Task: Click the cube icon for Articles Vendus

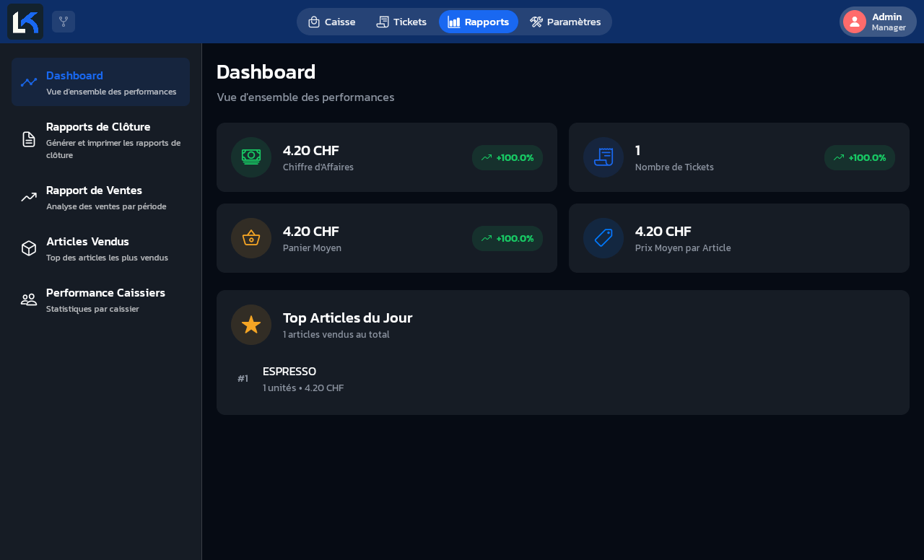Action: point(29,248)
